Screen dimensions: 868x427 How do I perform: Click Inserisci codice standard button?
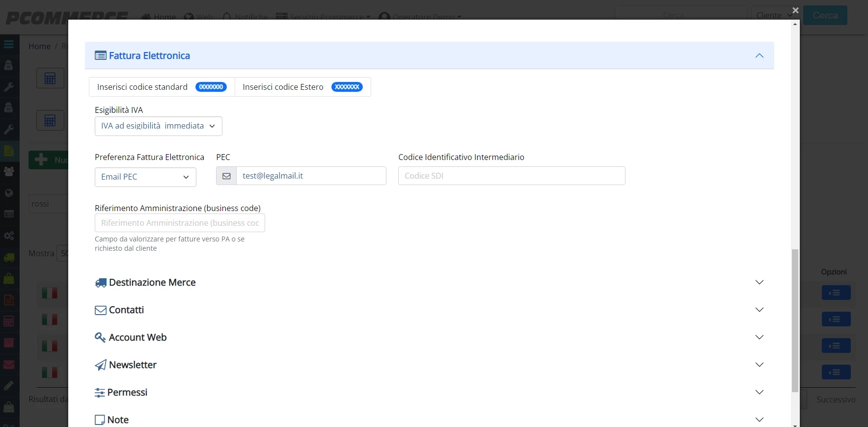point(162,87)
